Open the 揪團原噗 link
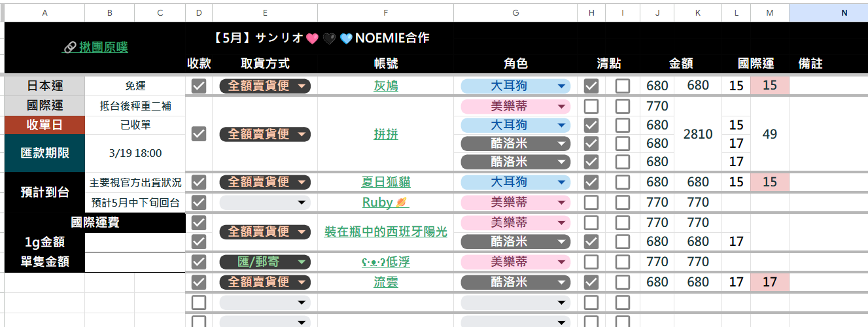This screenshot has height=327, width=868. tap(95, 47)
